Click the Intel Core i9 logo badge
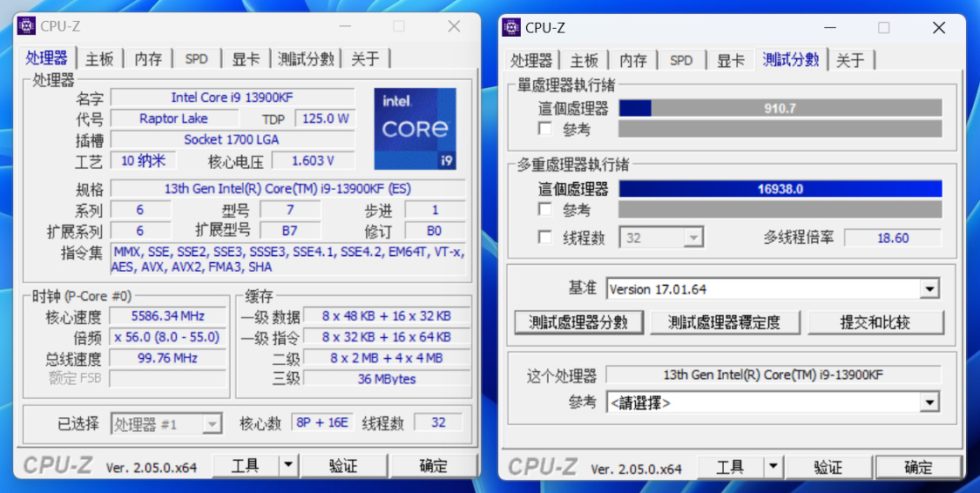 tap(415, 129)
